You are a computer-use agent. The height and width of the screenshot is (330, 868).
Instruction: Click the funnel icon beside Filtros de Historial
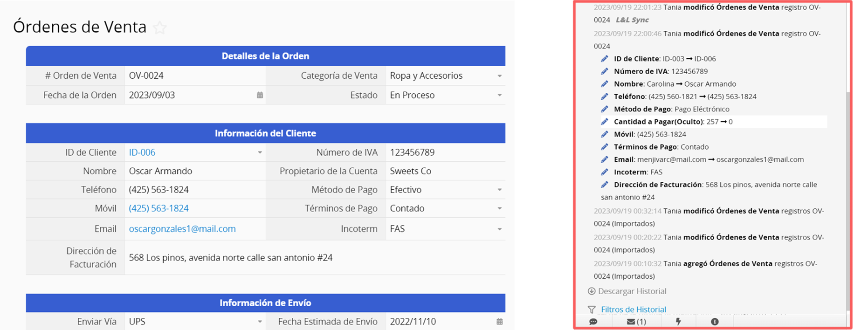click(x=592, y=309)
